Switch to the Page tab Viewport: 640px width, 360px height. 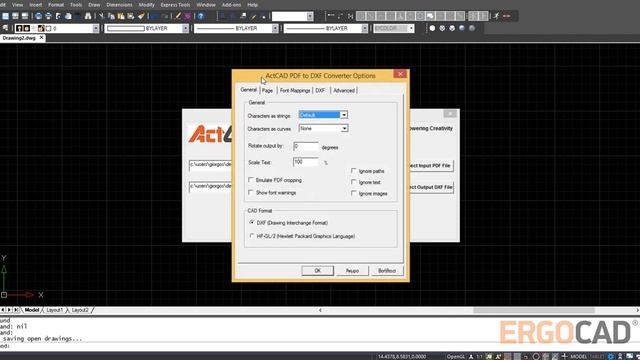267,91
